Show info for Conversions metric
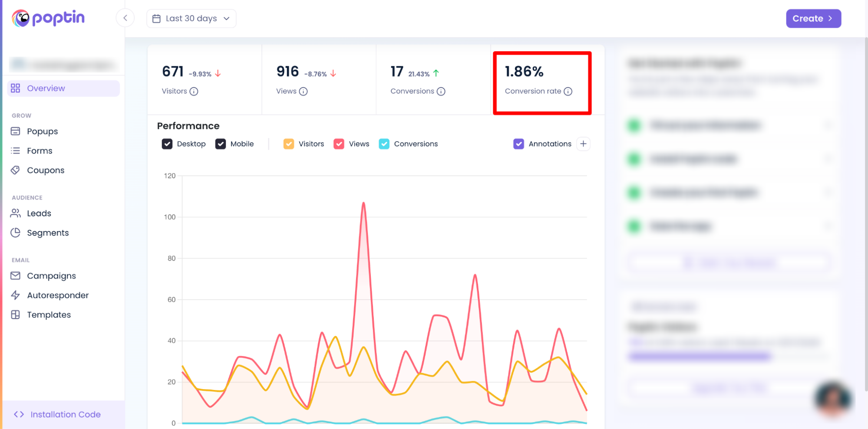The width and height of the screenshot is (868, 429). point(441,92)
